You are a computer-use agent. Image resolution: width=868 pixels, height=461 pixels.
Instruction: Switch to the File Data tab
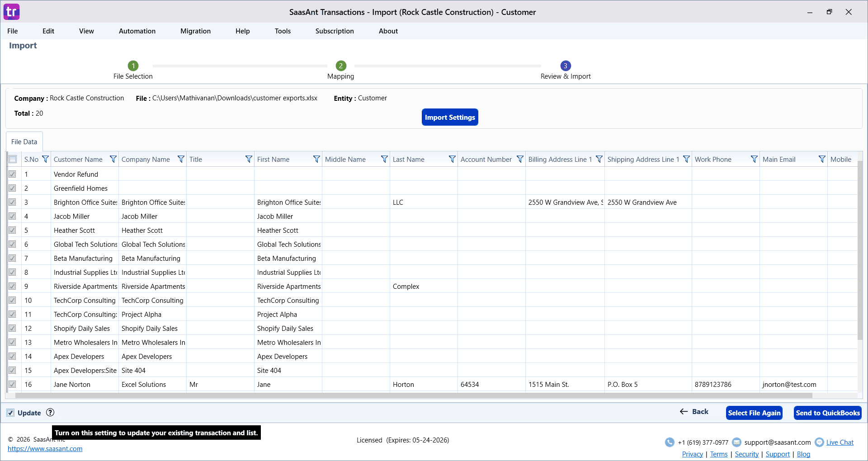(24, 141)
